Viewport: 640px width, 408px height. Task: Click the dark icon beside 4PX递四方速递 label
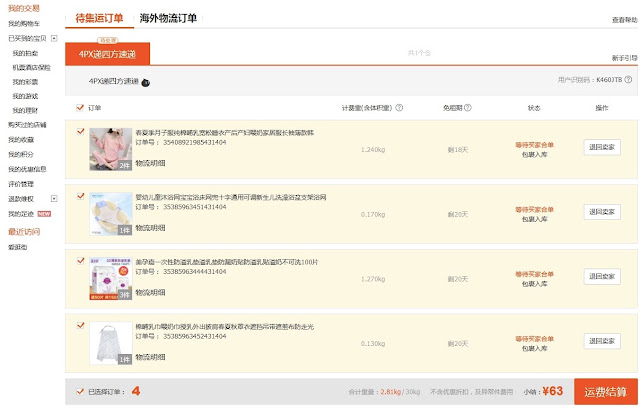coord(145,83)
